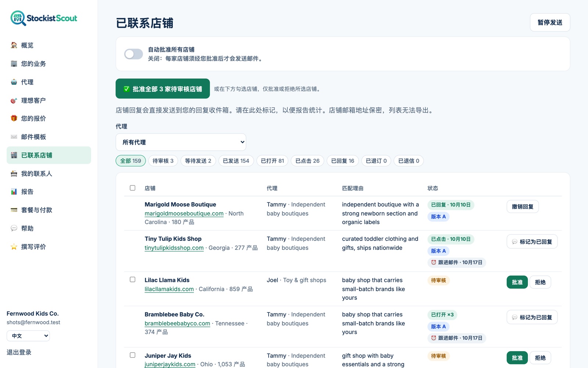Click the 理想客户 target icon
The image size is (588, 368).
(14, 100)
